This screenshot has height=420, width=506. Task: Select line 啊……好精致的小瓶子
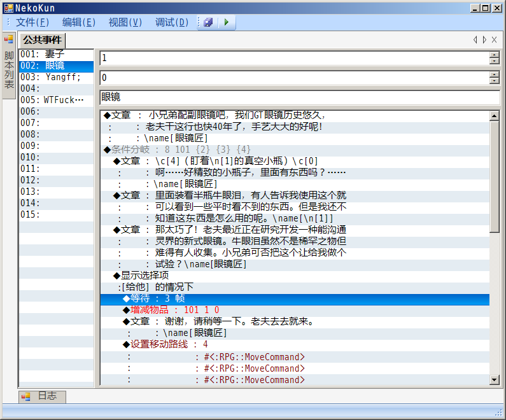coord(295,172)
